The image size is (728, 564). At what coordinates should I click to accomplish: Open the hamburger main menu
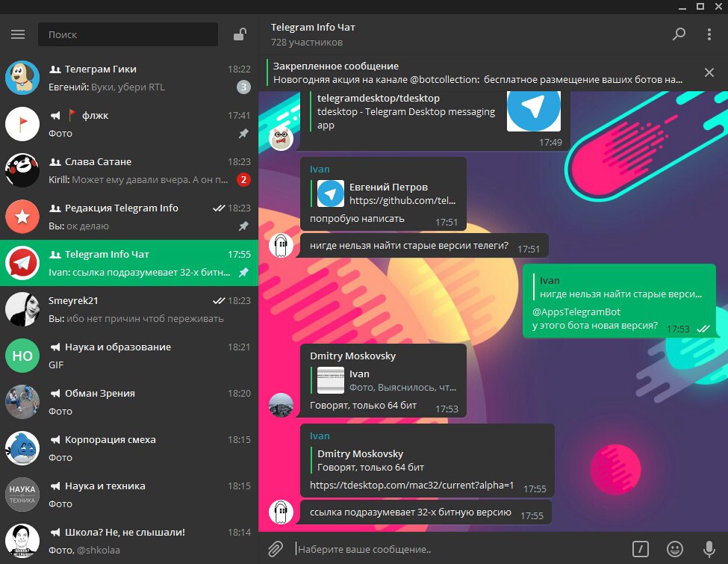18,34
